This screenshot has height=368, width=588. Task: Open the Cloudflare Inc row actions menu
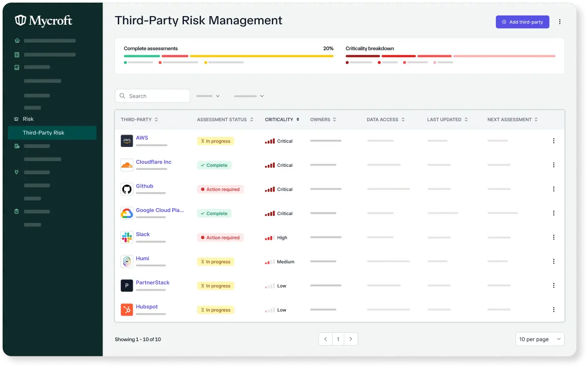554,165
